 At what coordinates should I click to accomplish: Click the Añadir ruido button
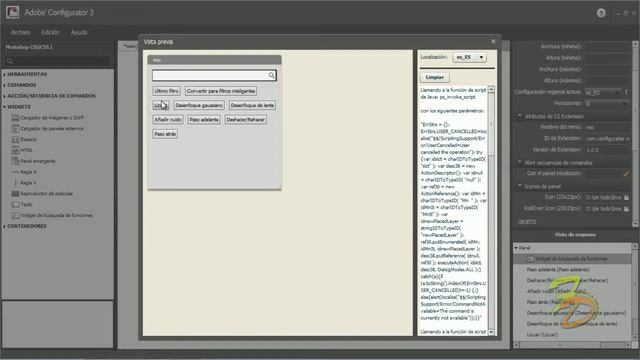pyautogui.click(x=168, y=120)
